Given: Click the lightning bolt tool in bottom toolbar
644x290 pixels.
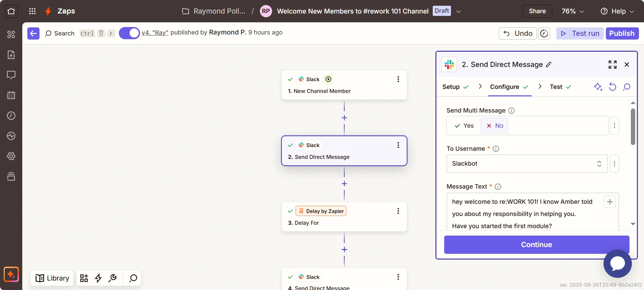Looking at the screenshot, I should (98, 278).
